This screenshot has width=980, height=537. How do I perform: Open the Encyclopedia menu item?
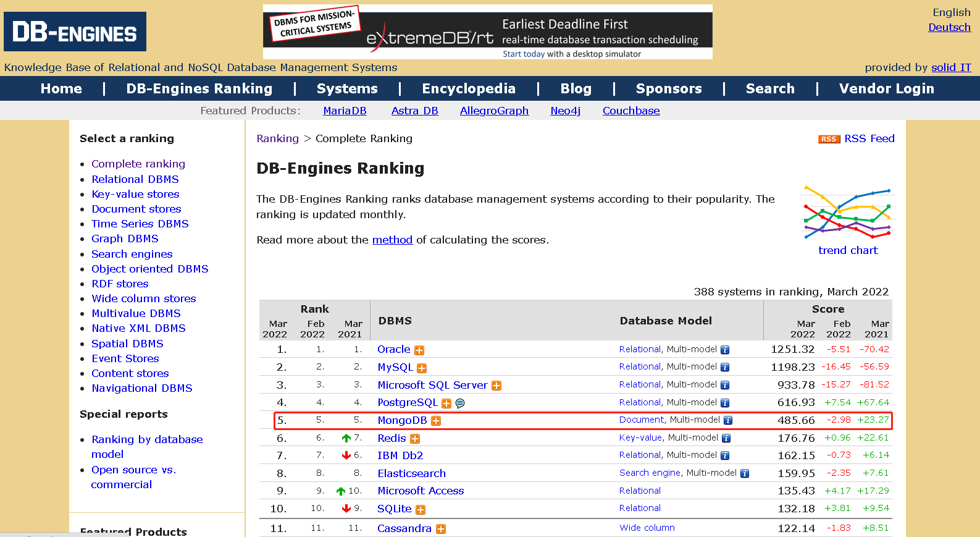pos(469,88)
